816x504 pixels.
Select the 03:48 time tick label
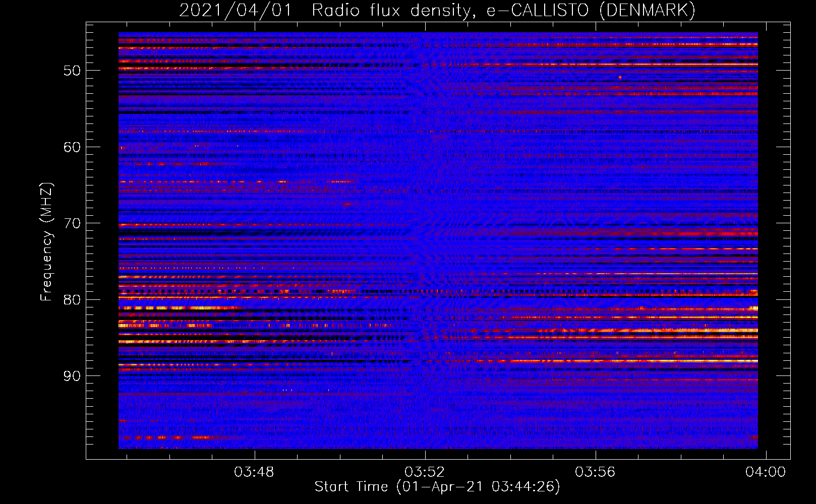254,472
